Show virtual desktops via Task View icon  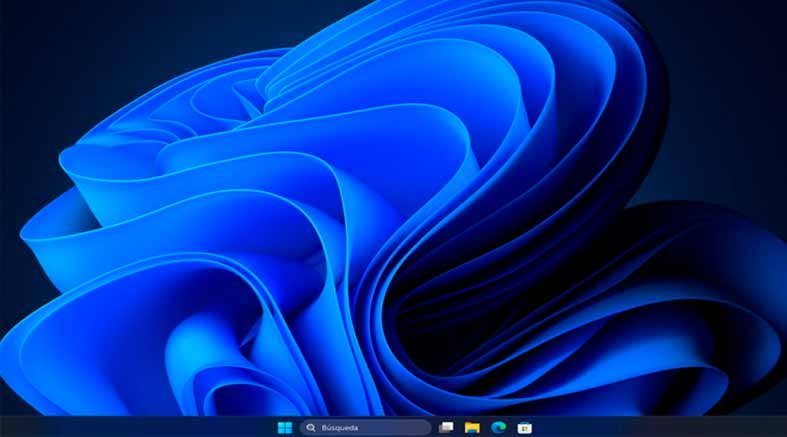[x=446, y=427]
